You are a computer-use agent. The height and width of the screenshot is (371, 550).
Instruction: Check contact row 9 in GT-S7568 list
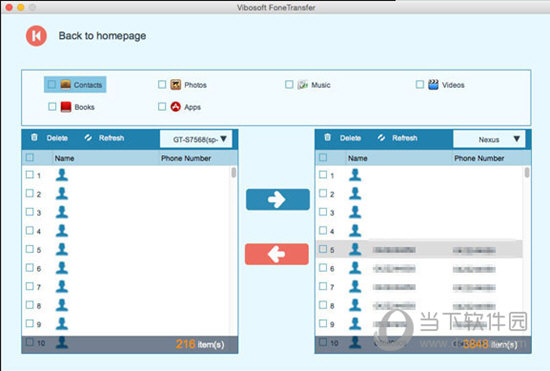click(x=30, y=323)
